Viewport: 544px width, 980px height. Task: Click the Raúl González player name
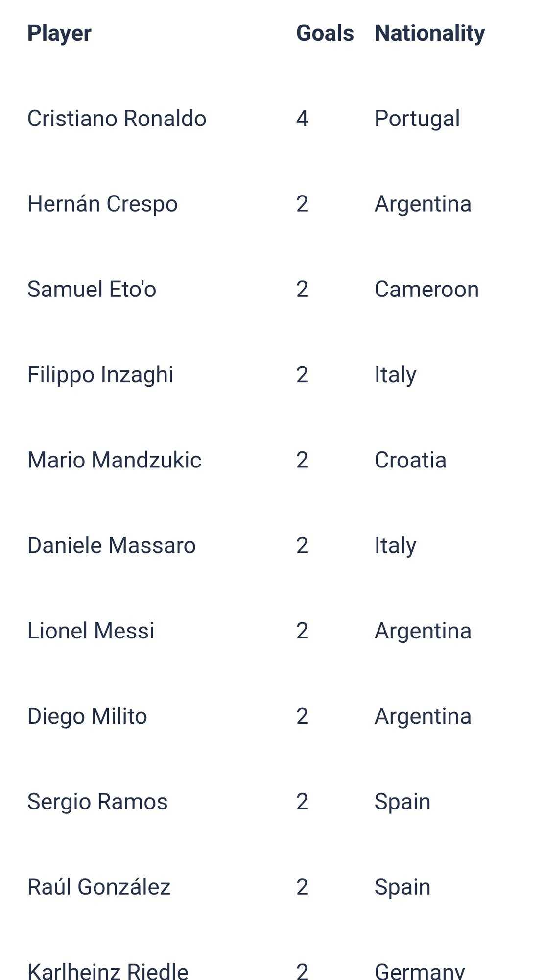click(99, 887)
